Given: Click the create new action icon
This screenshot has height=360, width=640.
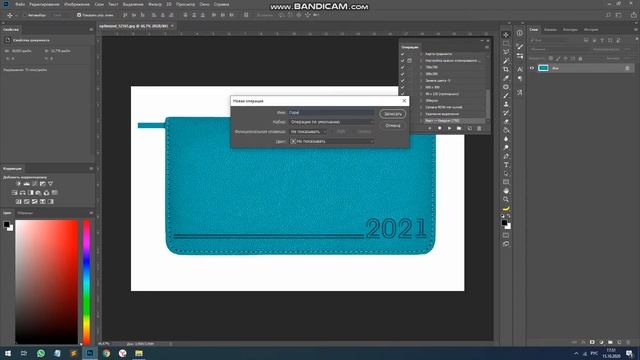Looking at the screenshot, I should pyautogui.click(x=469, y=128).
